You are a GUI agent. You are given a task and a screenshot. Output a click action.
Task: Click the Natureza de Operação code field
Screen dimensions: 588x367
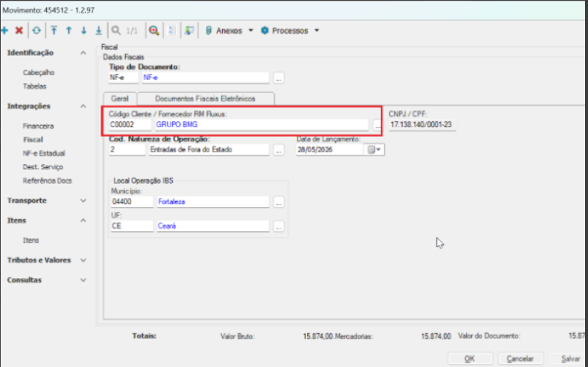click(x=126, y=150)
